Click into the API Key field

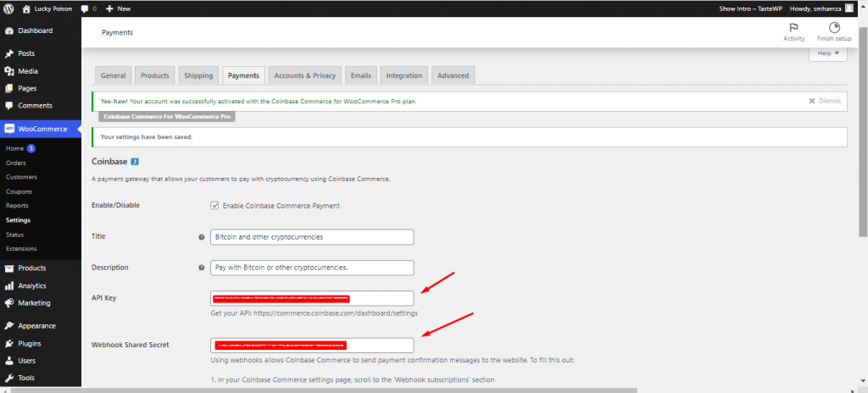click(x=312, y=298)
